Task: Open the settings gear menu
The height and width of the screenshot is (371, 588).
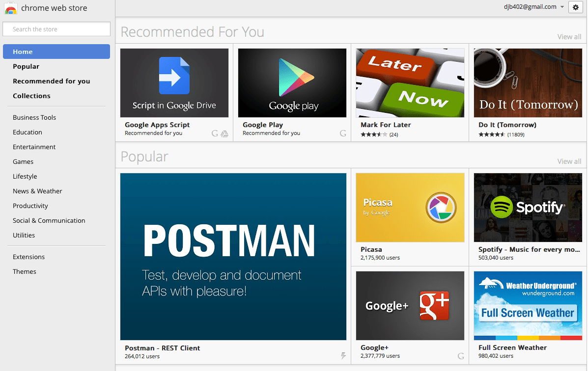Action: pos(575,7)
